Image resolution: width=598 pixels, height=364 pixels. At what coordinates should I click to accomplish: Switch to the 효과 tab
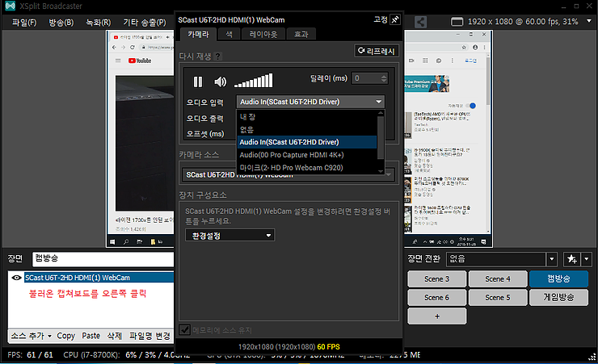click(x=301, y=34)
